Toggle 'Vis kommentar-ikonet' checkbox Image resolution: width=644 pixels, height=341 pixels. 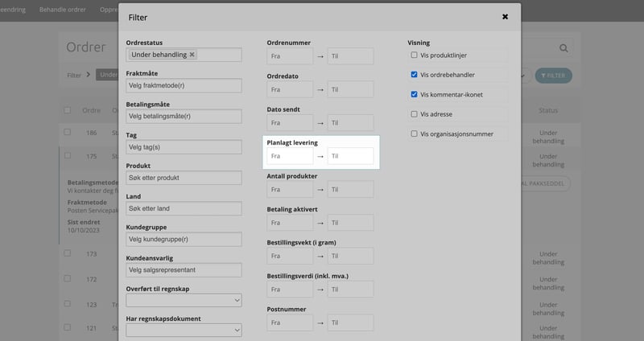(x=415, y=94)
